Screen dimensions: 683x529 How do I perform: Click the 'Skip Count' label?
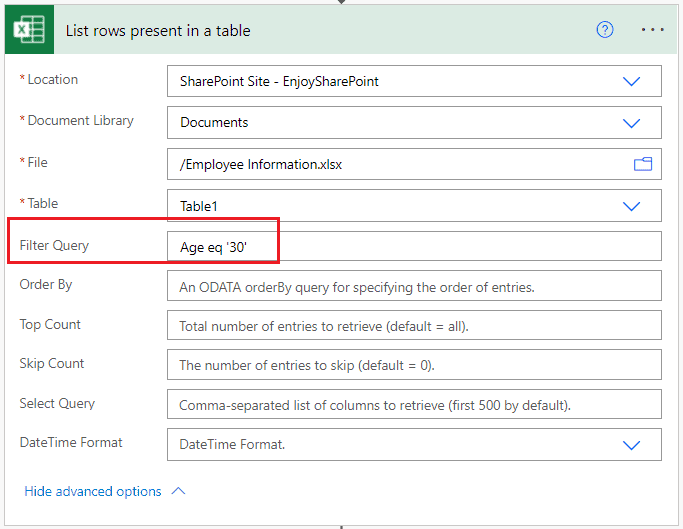coord(52,363)
